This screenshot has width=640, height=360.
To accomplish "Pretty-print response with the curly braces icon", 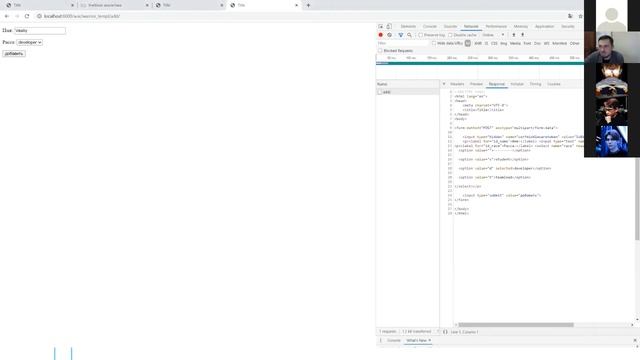I will pos(445,332).
